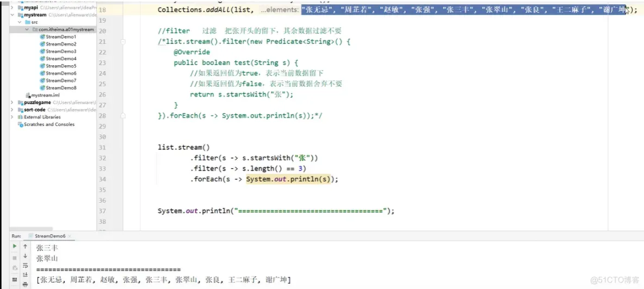The image size is (644, 289).
Task: Collapse the src folder
Action: (x=20, y=22)
